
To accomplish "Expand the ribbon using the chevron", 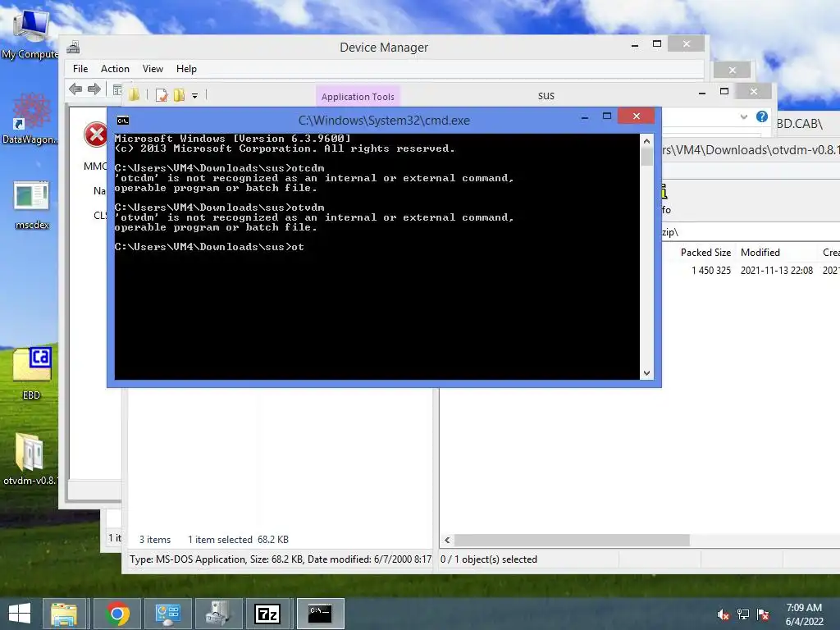I will click(x=743, y=116).
